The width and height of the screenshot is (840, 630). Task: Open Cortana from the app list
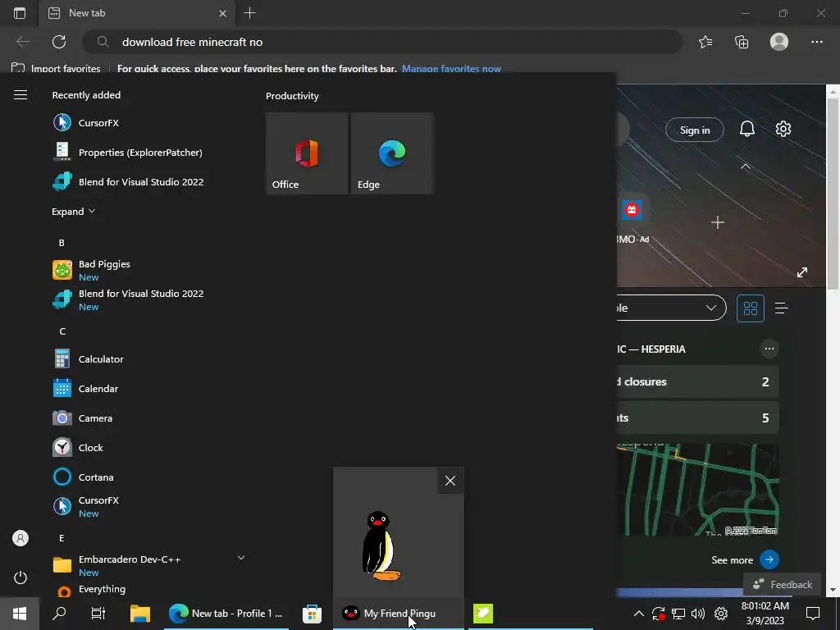[x=83, y=477]
